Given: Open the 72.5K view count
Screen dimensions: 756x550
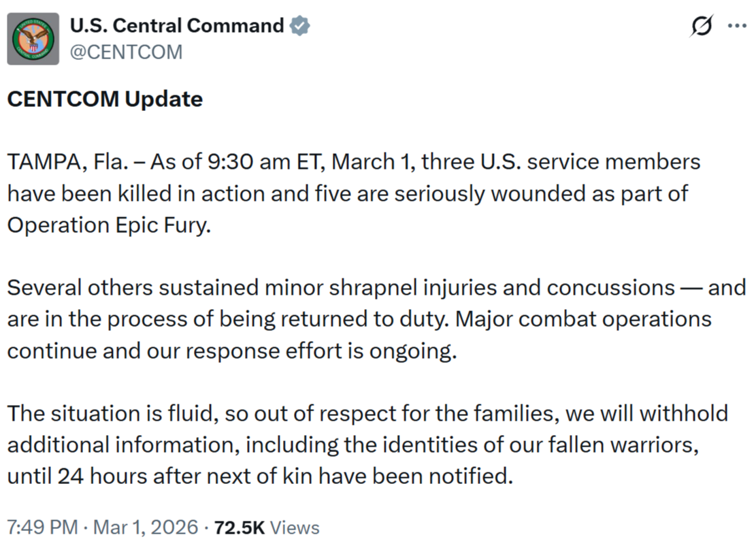Looking at the screenshot, I should tap(239, 527).
